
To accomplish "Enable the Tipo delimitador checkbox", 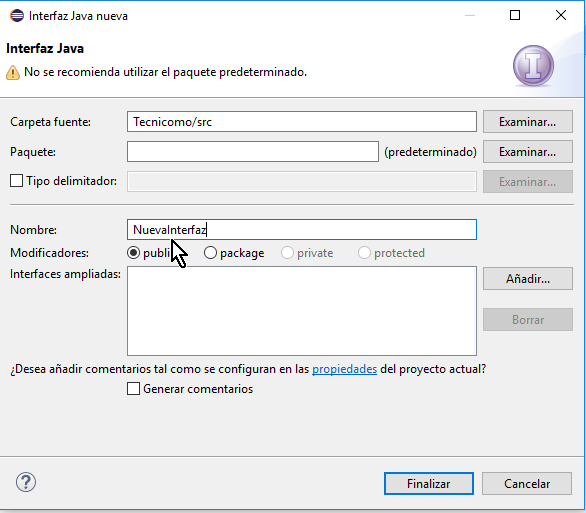I will tap(16, 181).
